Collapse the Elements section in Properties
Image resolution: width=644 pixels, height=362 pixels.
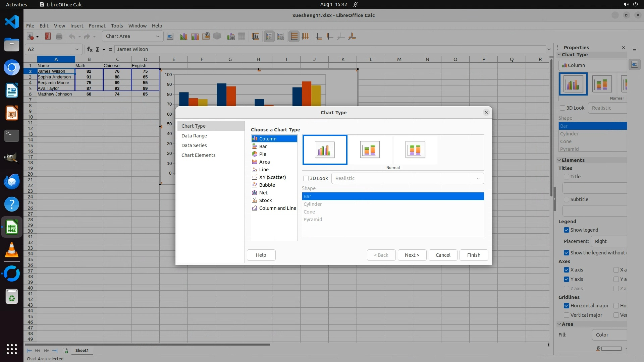559,160
